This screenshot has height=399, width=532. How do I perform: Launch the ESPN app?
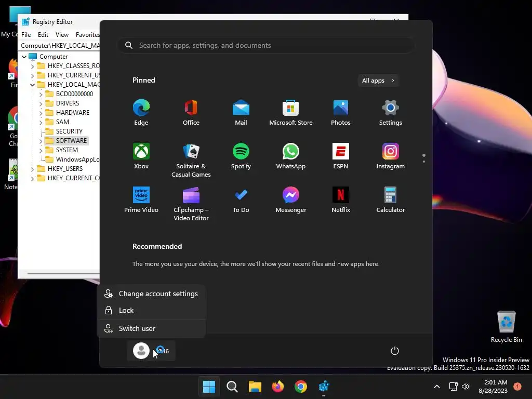pyautogui.click(x=341, y=156)
